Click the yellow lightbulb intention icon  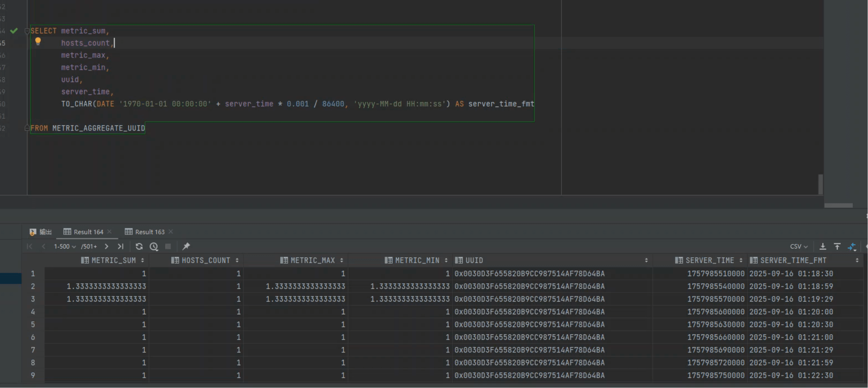point(38,41)
